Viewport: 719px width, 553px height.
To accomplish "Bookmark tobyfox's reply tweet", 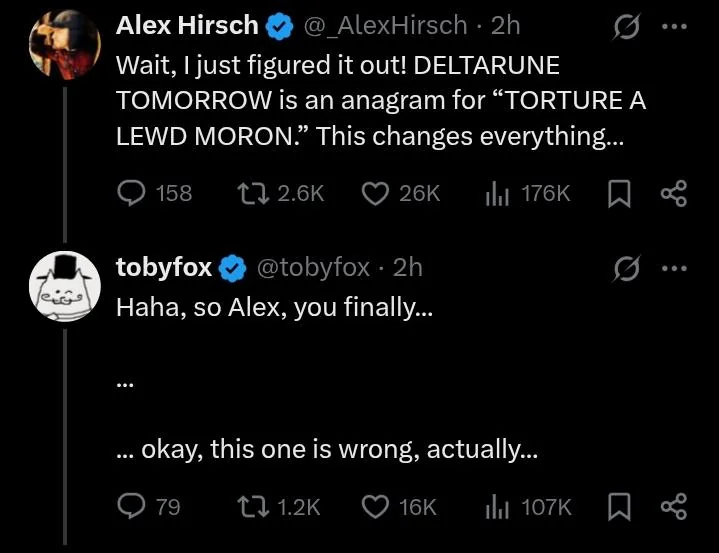I will click(x=617, y=507).
